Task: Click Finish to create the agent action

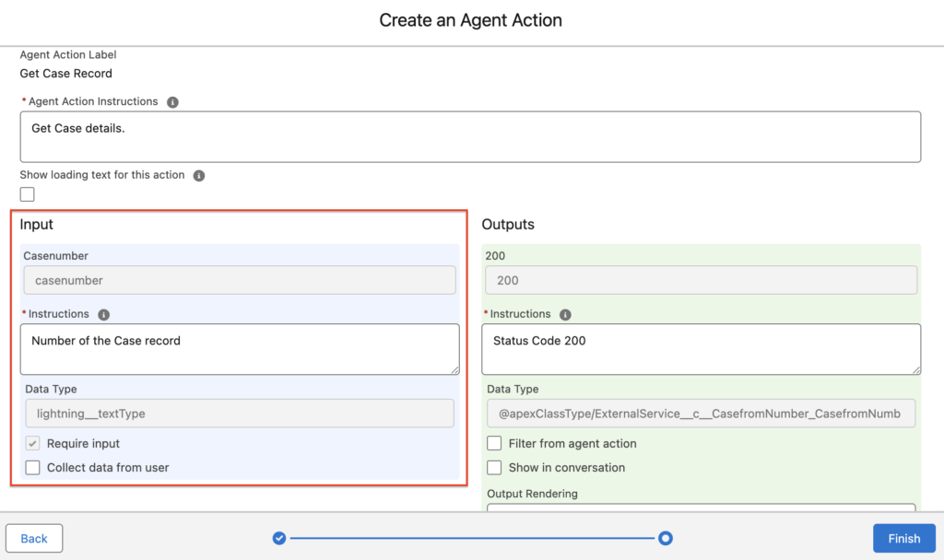Action: coord(903,538)
